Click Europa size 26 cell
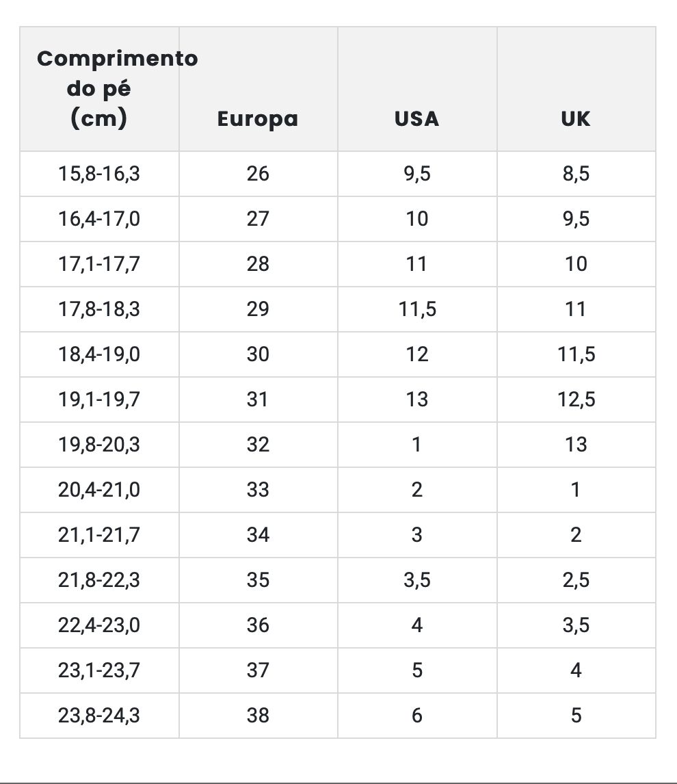 258,174
